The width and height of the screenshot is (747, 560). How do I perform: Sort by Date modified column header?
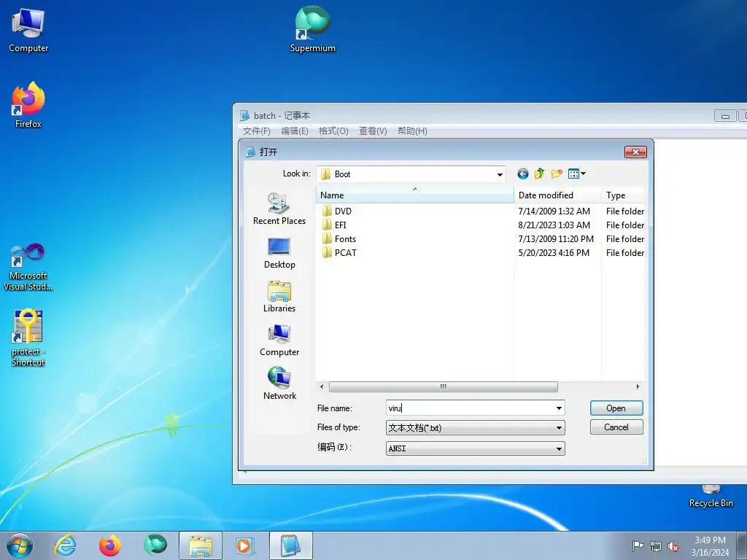pos(557,195)
